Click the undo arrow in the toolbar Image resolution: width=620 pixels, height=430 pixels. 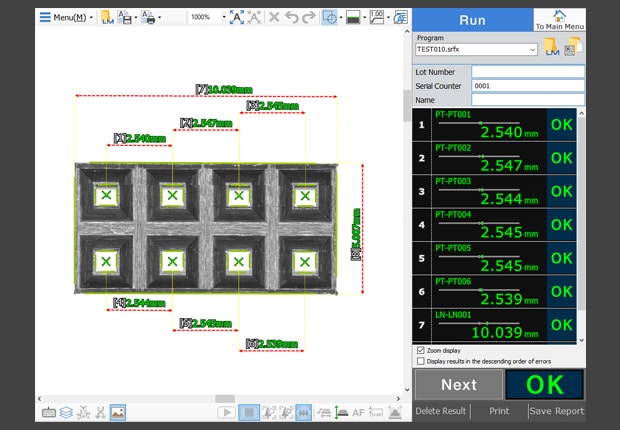pos(290,17)
